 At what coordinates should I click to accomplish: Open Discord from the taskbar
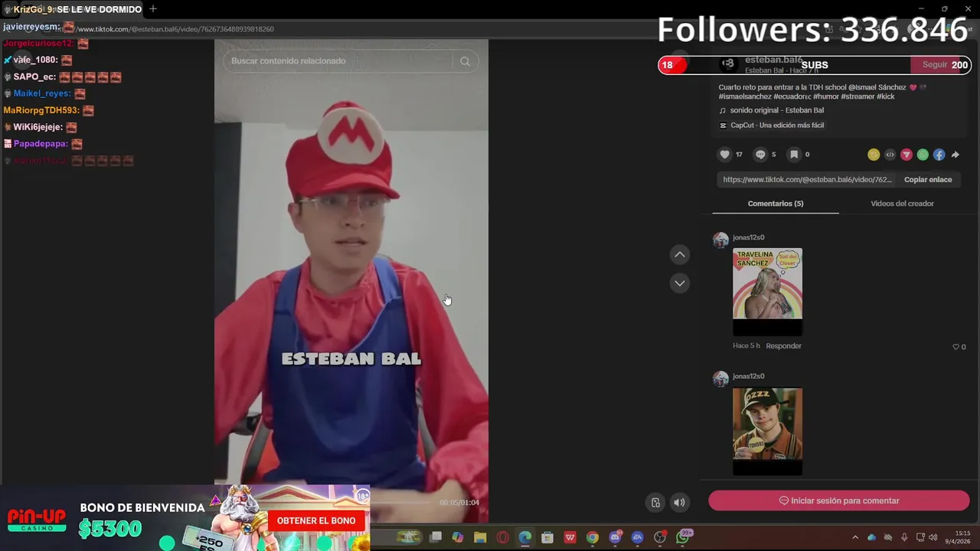tap(615, 537)
